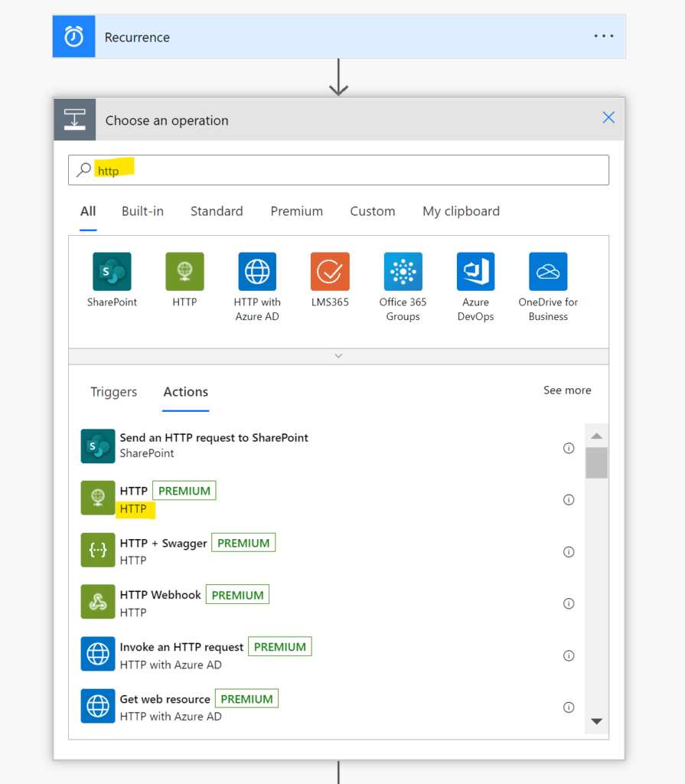This screenshot has height=784, width=685.
Task: Click the See more link
Action: tap(567, 390)
